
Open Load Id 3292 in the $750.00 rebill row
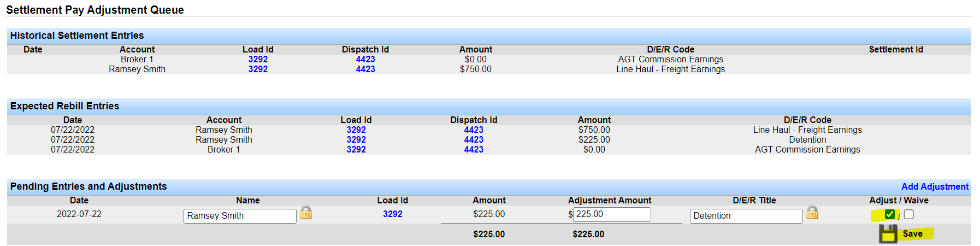click(356, 130)
